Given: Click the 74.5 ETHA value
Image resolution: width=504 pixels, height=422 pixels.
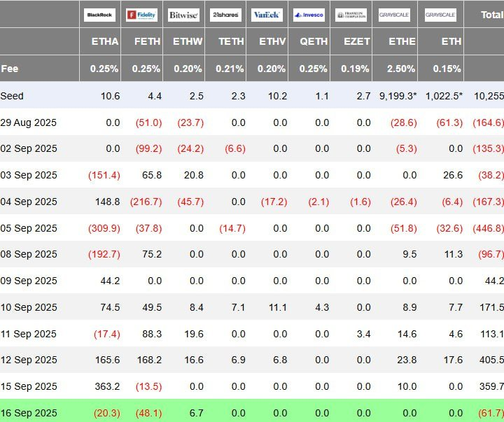Looking at the screenshot, I should click(111, 307).
